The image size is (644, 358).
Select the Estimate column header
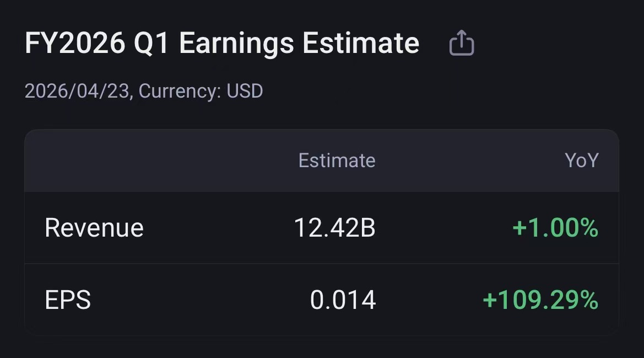coord(337,161)
